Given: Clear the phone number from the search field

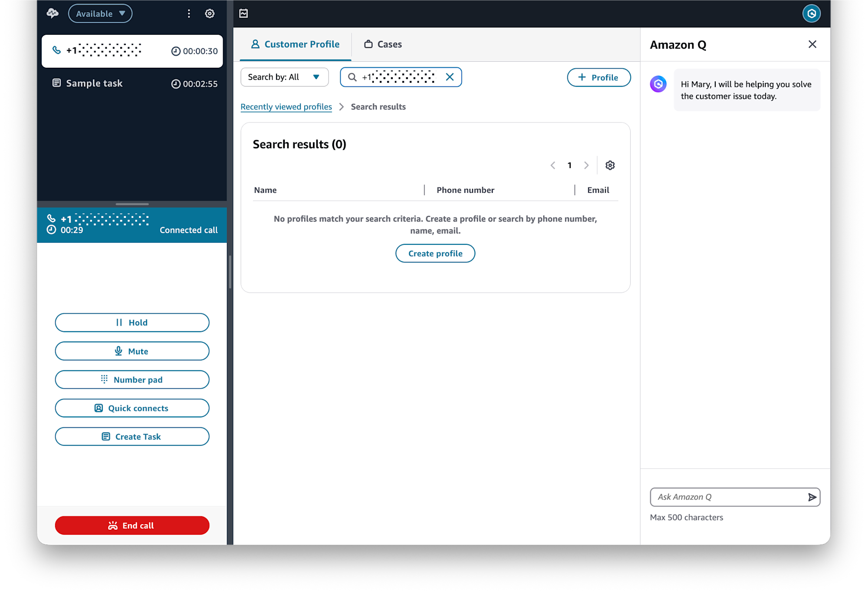Looking at the screenshot, I should click(450, 77).
